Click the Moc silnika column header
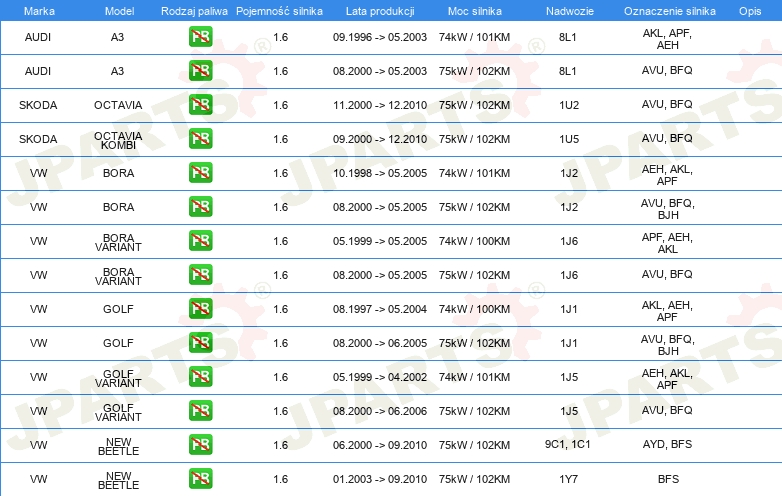Screen dimensions: 782x496 click(475, 11)
